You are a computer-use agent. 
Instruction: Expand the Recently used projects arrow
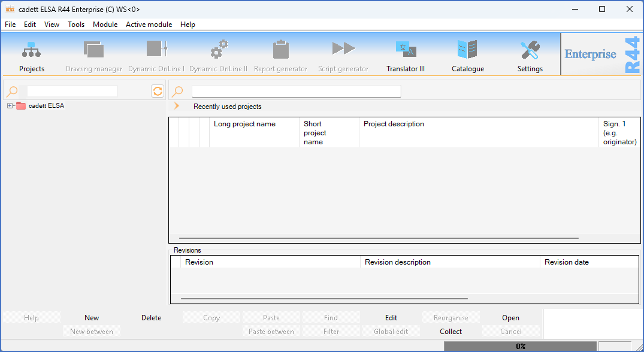coord(176,106)
